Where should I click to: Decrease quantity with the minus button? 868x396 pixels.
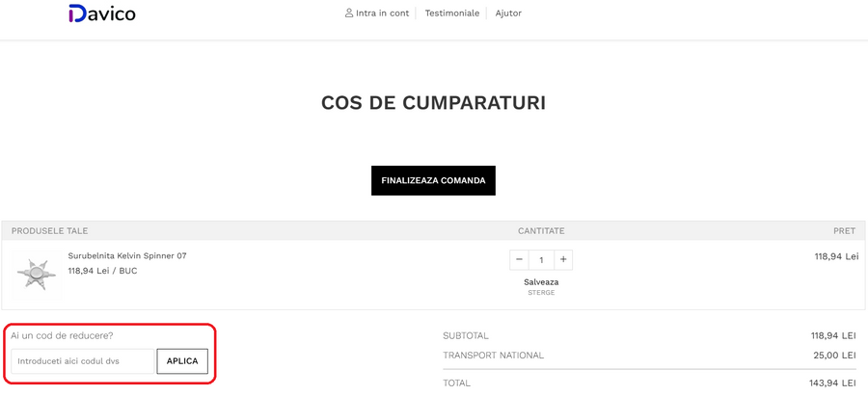pyautogui.click(x=519, y=260)
